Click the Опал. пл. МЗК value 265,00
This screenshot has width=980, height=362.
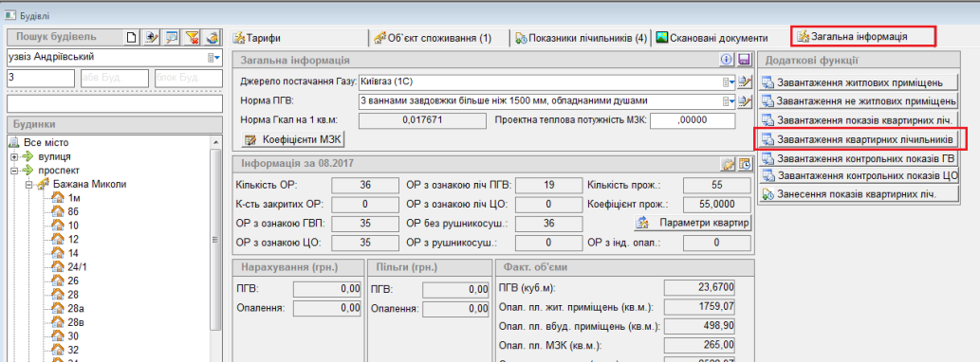699,345
